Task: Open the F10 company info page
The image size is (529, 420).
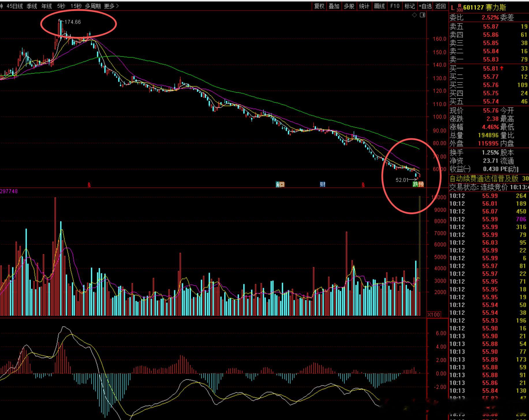Action: [395, 6]
